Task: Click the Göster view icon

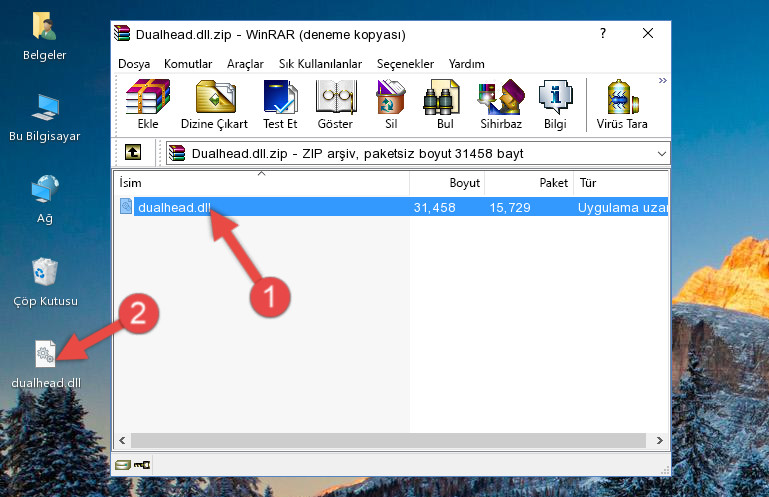Action: [335, 104]
